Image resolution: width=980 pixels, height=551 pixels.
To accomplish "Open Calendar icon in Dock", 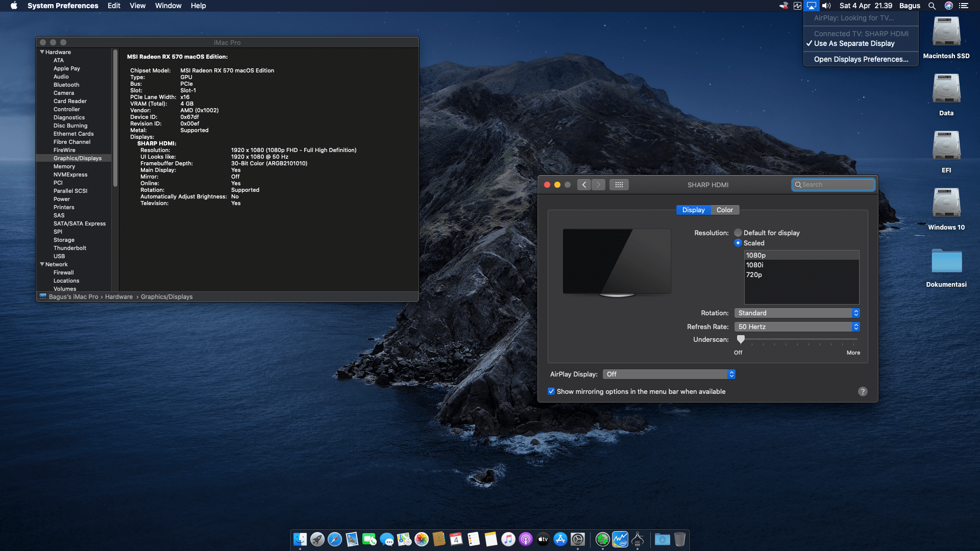I will point(456,539).
